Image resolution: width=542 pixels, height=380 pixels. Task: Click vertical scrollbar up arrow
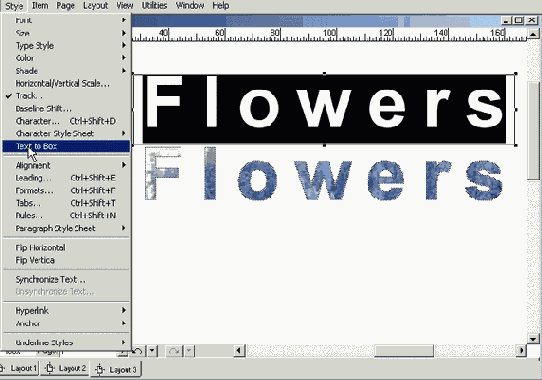pyautogui.click(x=533, y=34)
